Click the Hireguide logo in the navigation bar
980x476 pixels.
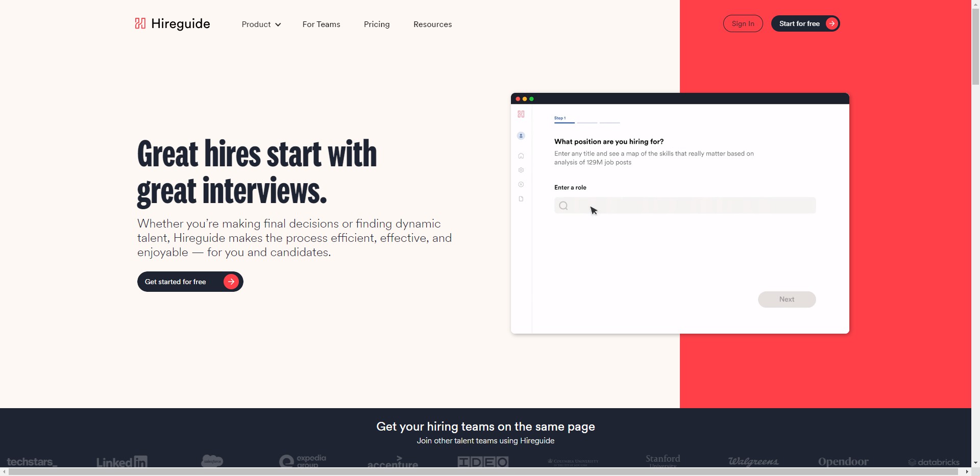pyautogui.click(x=171, y=23)
